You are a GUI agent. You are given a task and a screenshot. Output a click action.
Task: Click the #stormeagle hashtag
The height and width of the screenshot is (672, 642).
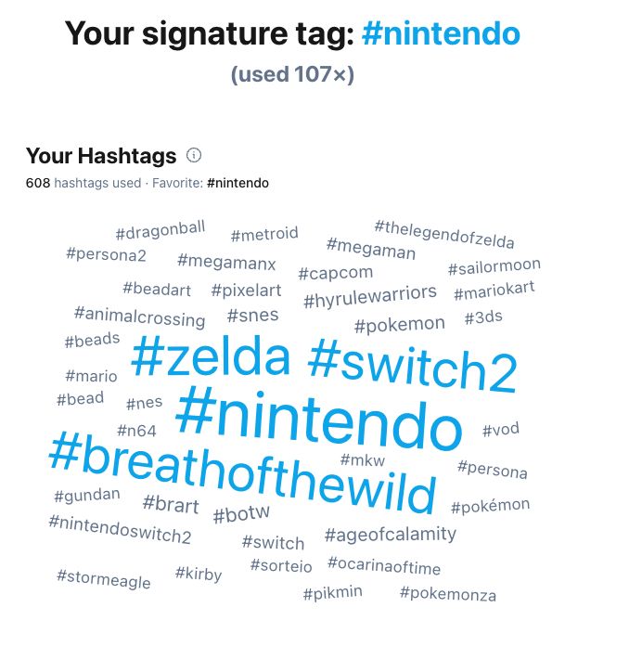(104, 579)
